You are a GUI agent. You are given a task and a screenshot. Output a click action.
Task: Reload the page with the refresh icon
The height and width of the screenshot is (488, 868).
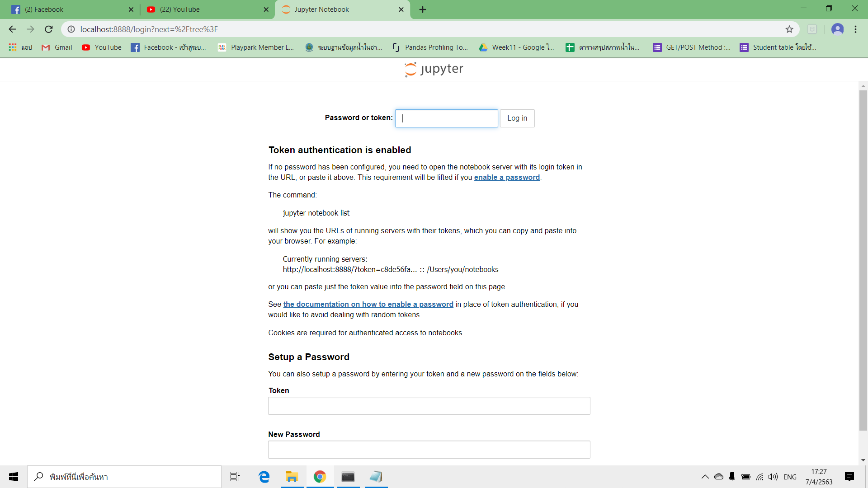[49, 29]
